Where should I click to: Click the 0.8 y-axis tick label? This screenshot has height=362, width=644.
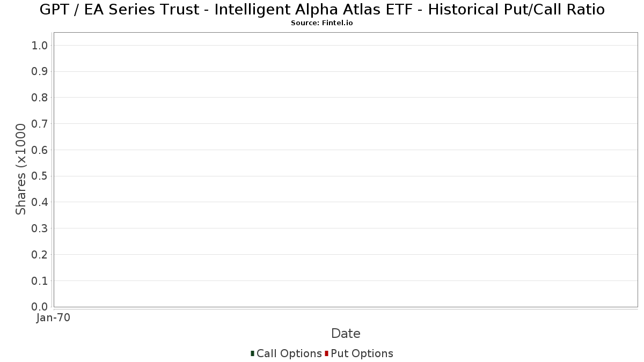pyautogui.click(x=40, y=98)
